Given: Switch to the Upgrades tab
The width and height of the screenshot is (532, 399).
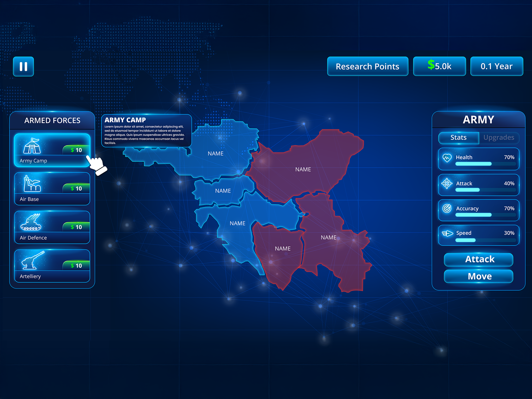Looking at the screenshot, I should pyautogui.click(x=499, y=138).
